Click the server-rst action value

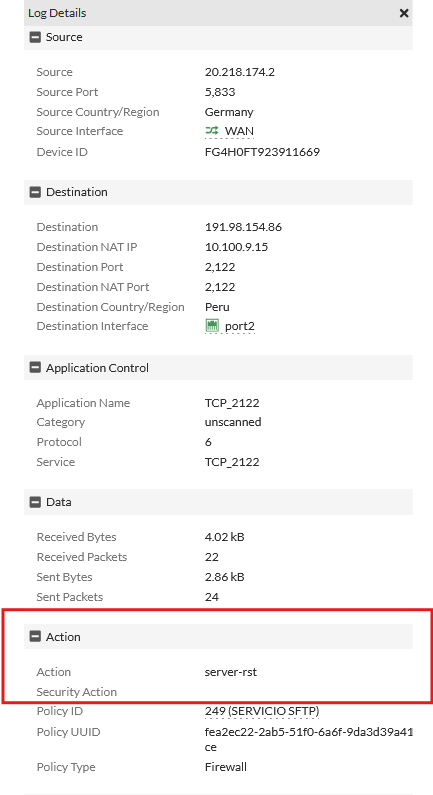pos(231,672)
